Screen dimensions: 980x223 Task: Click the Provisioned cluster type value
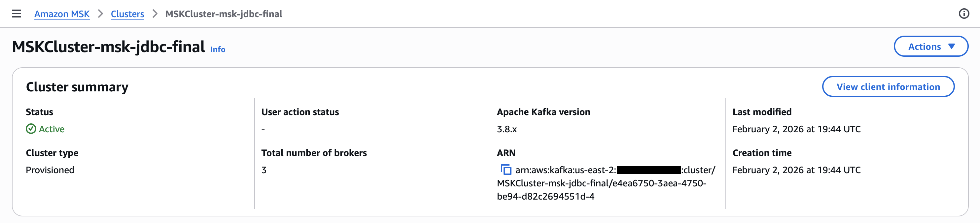[x=50, y=170]
